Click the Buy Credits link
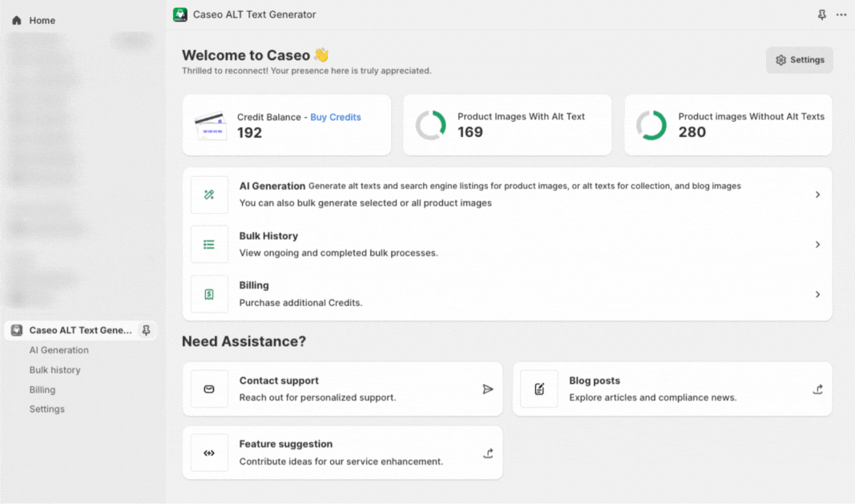The width and height of the screenshot is (855, 504). click(336, 116)
